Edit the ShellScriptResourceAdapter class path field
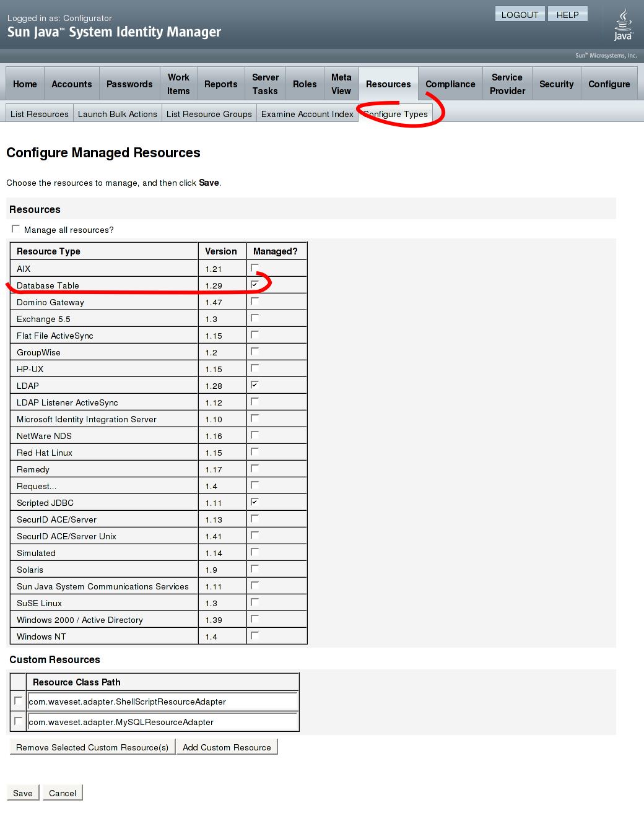Viewport: 644px width, 821px height. 163,702
